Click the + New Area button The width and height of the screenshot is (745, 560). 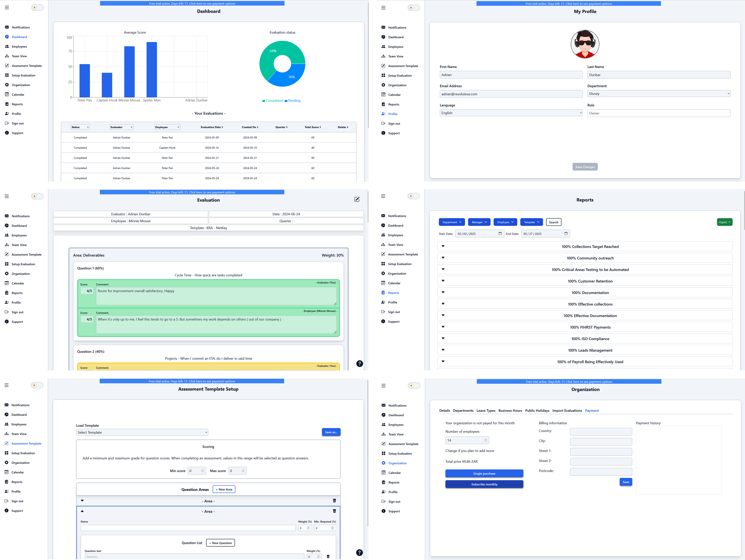[x=224, y=489]
